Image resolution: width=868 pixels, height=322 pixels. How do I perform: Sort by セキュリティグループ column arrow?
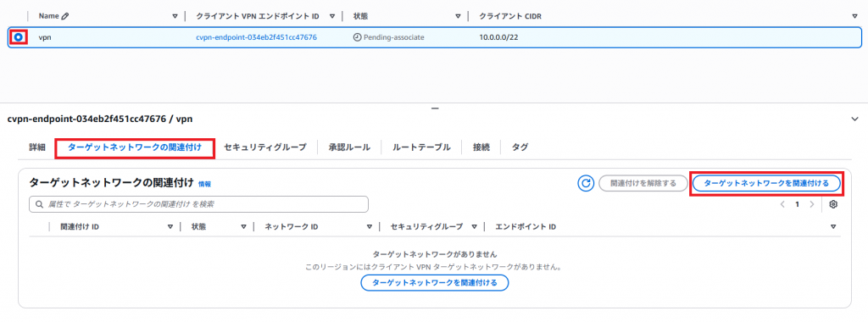pos(474,227)
